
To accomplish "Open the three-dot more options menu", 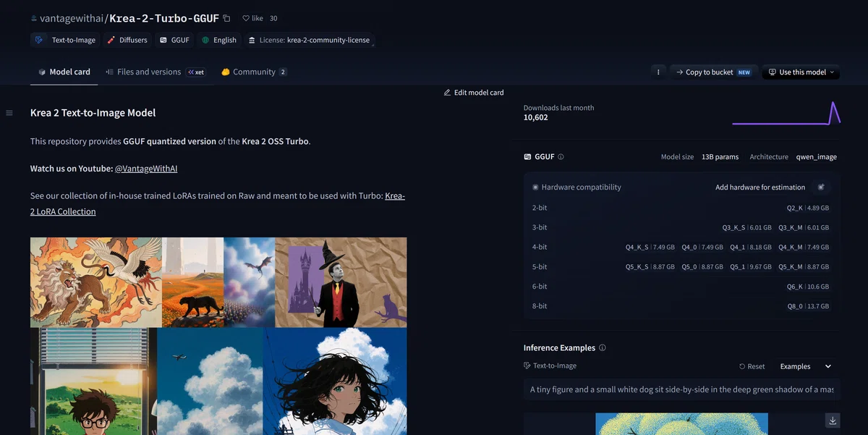I will coord(658,72).
